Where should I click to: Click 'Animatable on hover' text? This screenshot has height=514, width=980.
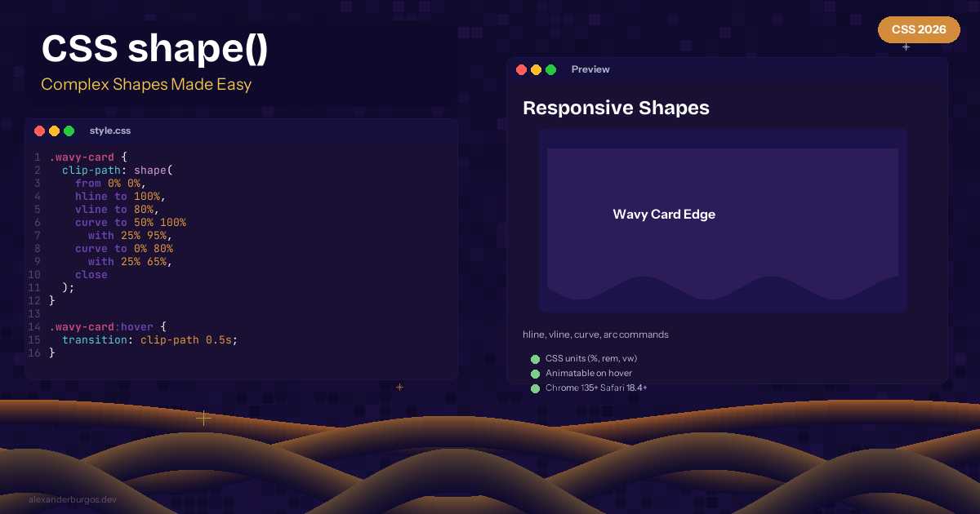[x=589, y=373]
